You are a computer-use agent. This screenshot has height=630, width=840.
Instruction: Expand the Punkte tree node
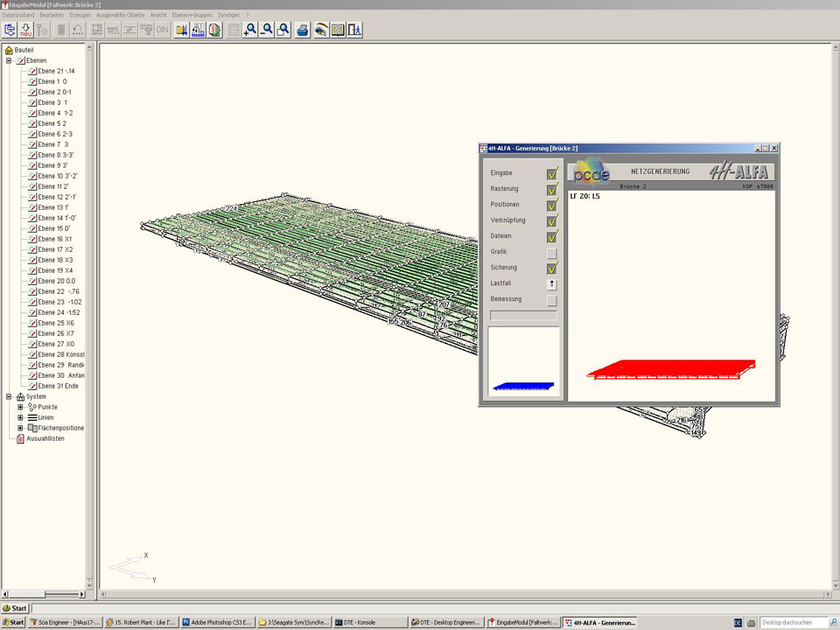[x=20, y=407]
